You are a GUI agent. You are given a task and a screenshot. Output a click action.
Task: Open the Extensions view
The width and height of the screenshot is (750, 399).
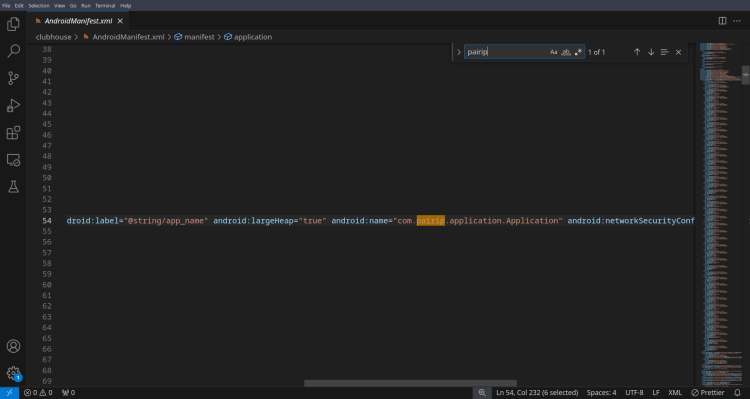point(13,133)
